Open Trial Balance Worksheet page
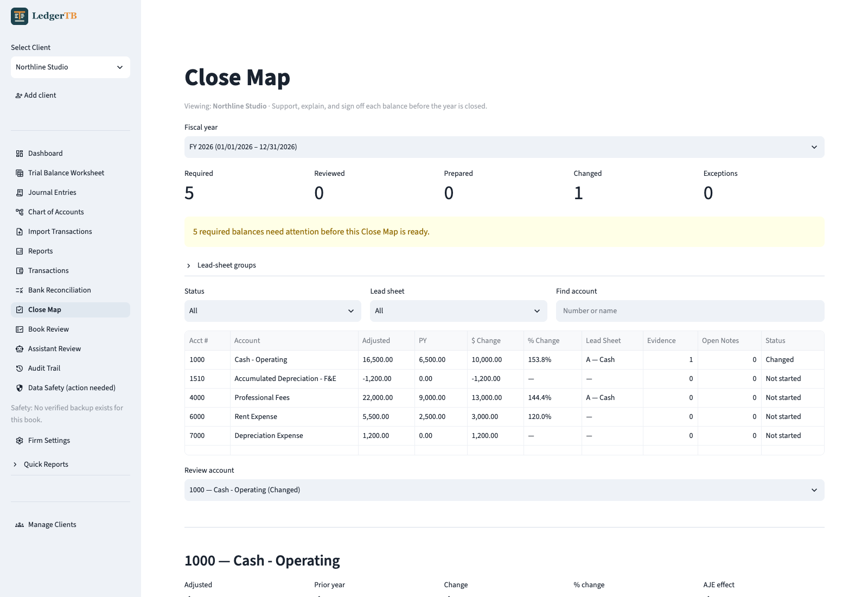 [x=71, y=173]
